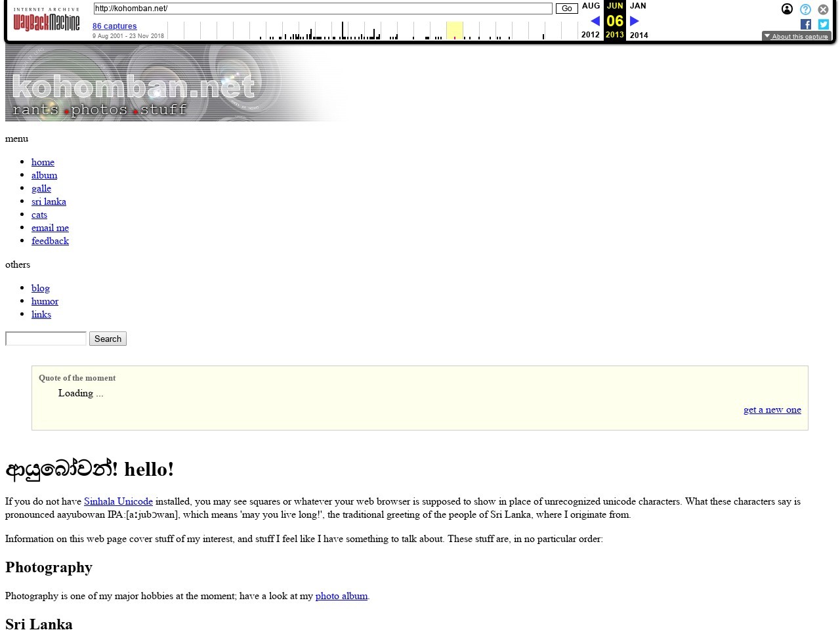Open the sri lanka menu link

pyautogui.click(x=49, y=201)
